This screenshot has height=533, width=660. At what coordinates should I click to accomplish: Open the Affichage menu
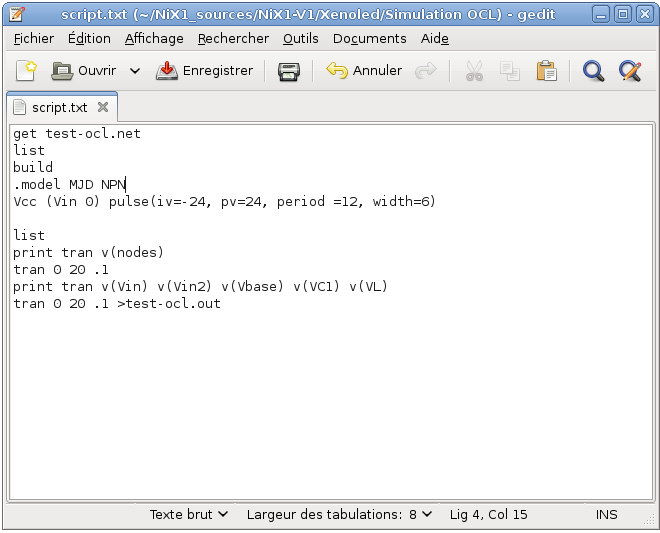pyautogui.click(x=154, y=38)
